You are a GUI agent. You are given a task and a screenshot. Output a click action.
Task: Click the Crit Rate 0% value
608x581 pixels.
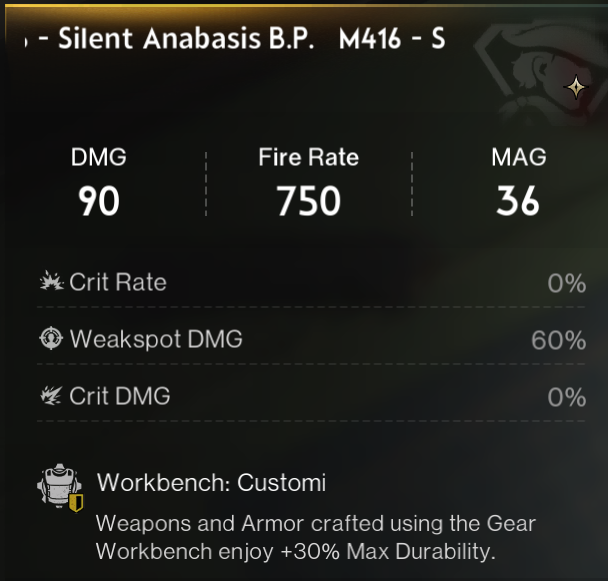tap(566, 283)
